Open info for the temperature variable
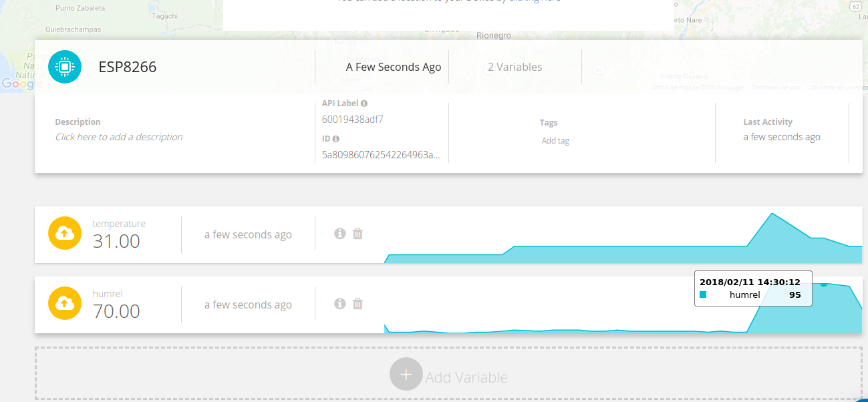 339,234
